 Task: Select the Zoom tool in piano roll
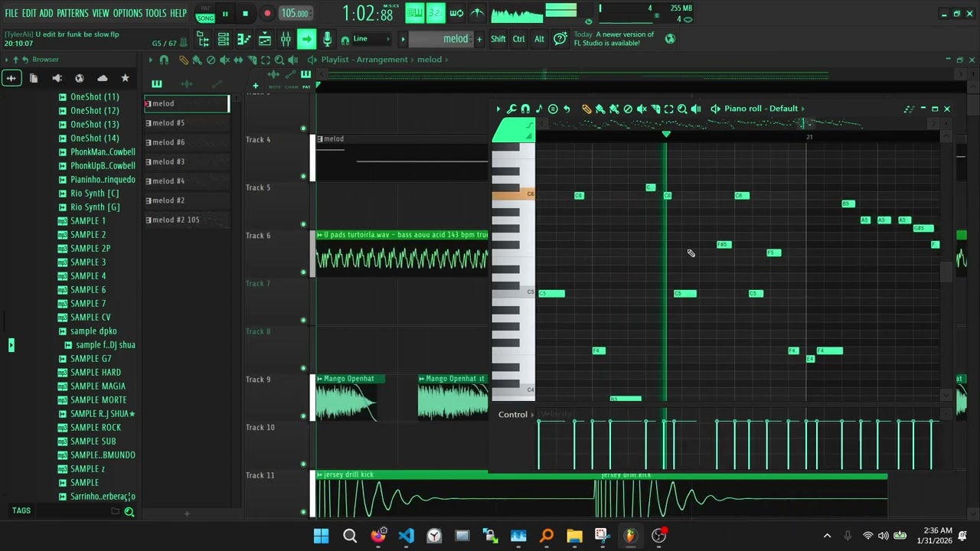tap(682, 109)
